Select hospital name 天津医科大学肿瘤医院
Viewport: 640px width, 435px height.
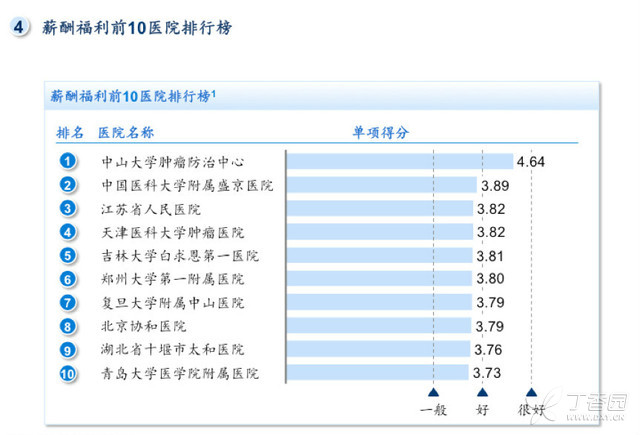[x=173, y=233]
